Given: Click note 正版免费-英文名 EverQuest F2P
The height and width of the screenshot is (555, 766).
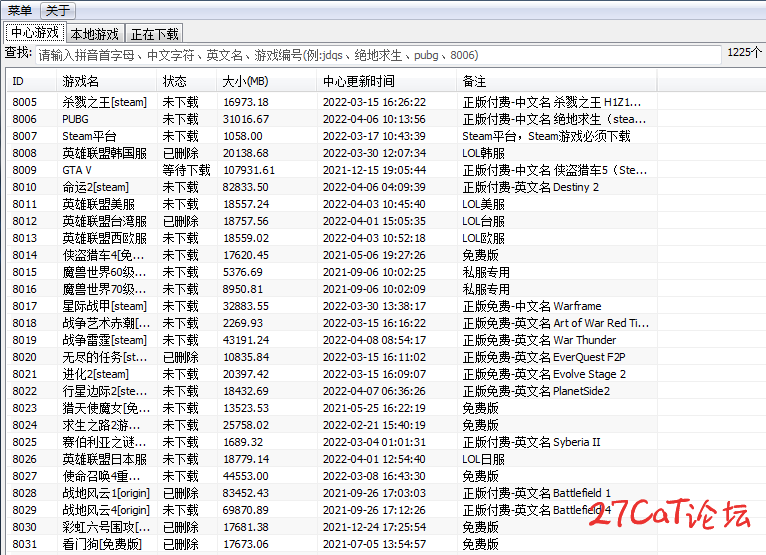Looking at the screenshot, I should coord(544,357).
